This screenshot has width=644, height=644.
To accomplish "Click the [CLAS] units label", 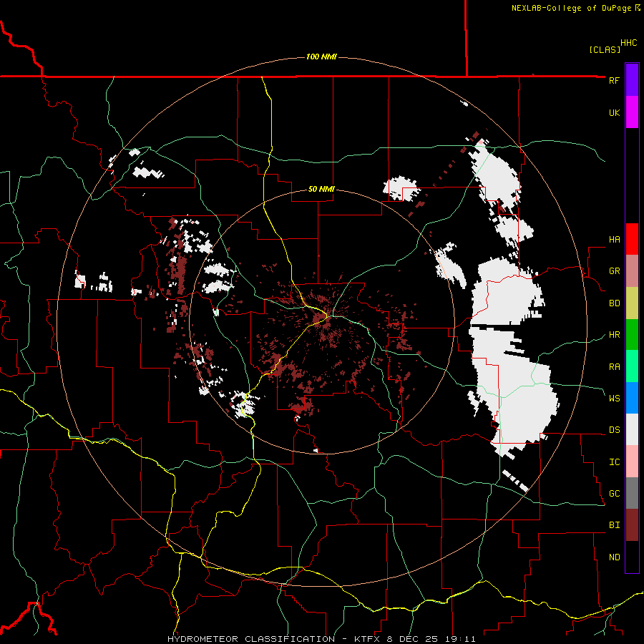I will click(x=605, y=49).
